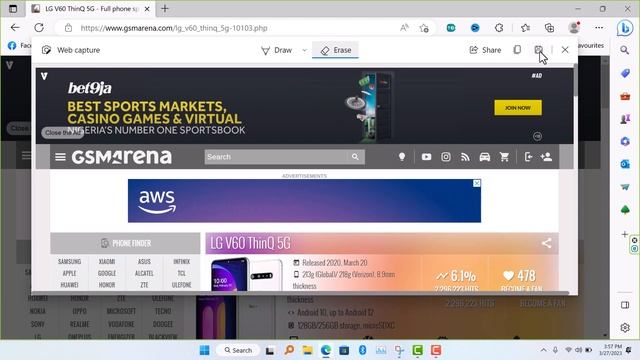The image size is (640, 360).
Task: Select Samsung brand link
Action: pyautogui.click(x=69, y=262)
